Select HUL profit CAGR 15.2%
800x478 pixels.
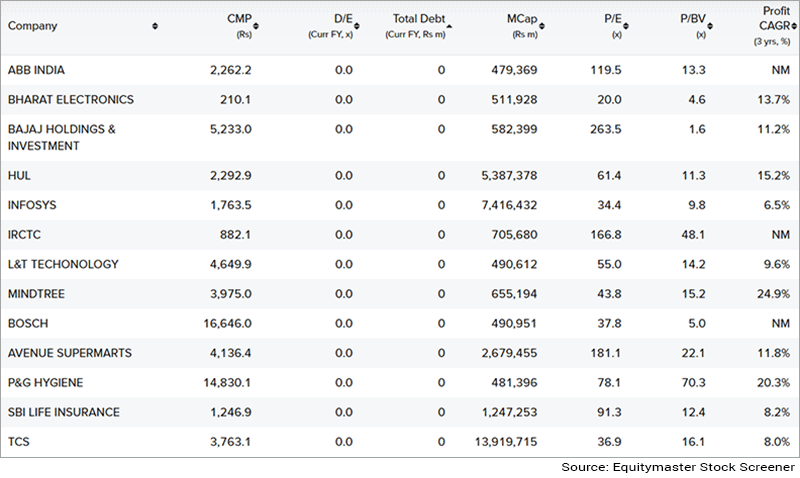[773, 176]
